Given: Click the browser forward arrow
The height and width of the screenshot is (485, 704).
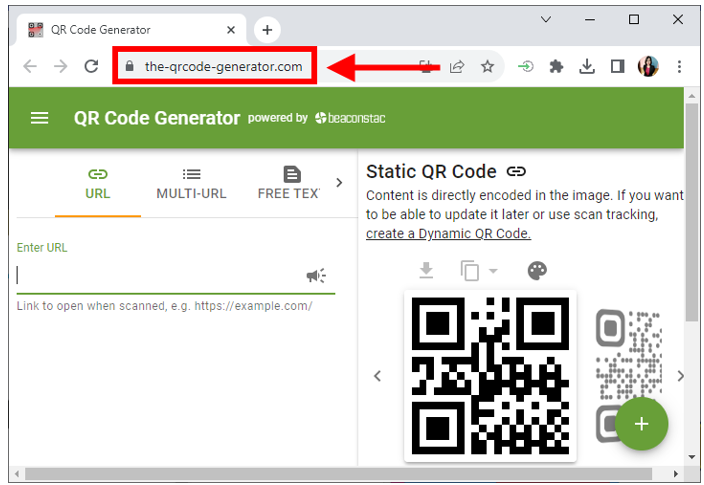Looking at the screenshot, I should (61, 66).
